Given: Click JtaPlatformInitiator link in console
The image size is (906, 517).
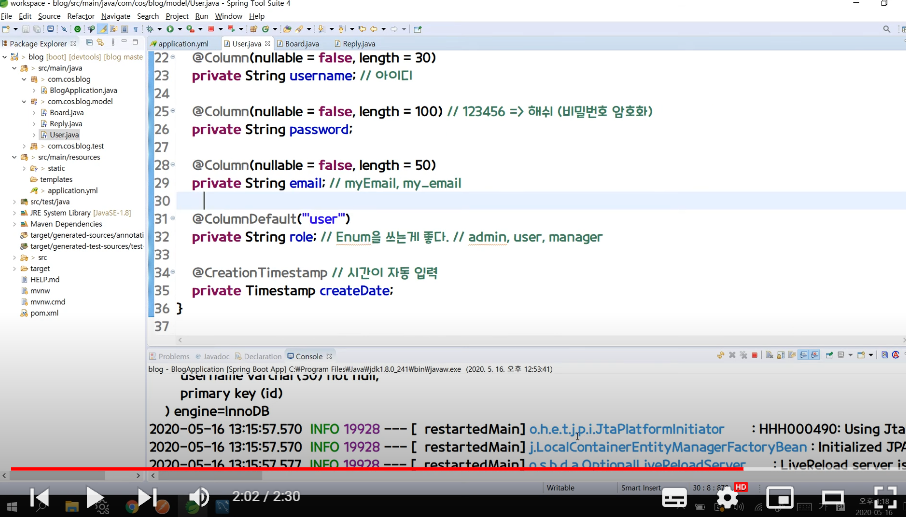Looking at the screenshot, I should (x=626, y=429).
